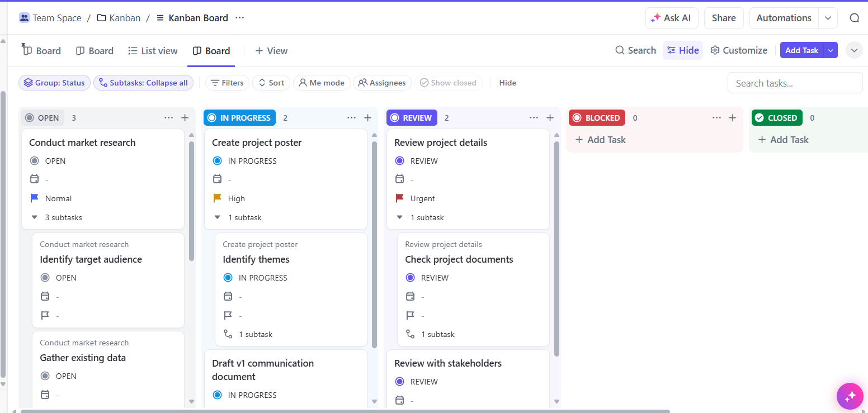Collapse the 3 subtasks under Conduct market research

tap(35, 217)
